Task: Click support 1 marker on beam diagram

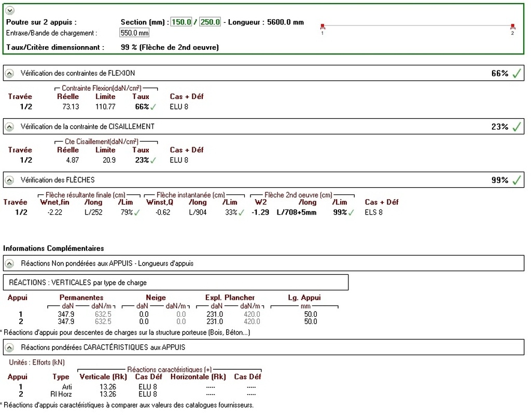Action: (x=323, y=26)
